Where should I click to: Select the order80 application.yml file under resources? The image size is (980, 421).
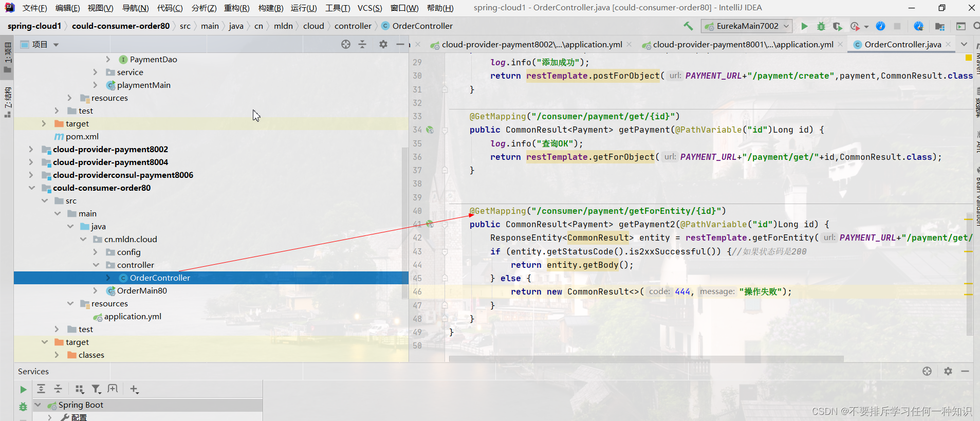coord(133,316)
